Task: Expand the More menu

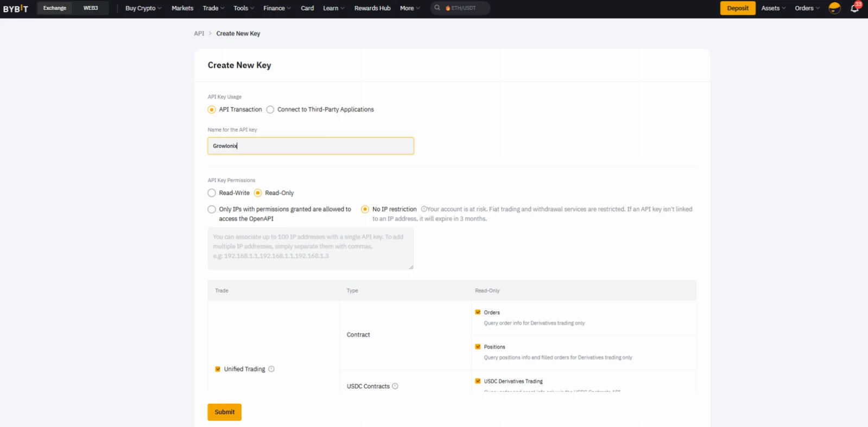Action: [x=410, y=8]
